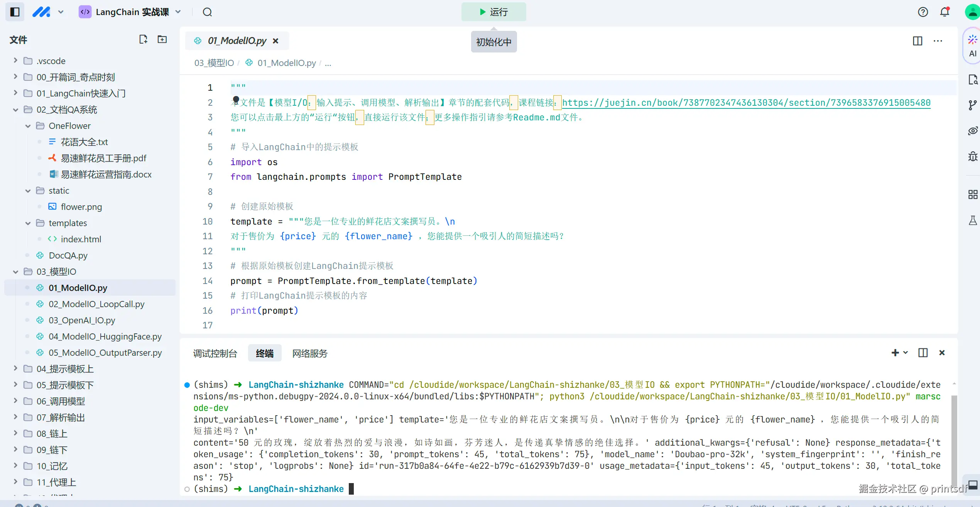Open the source control branch icon
The height and width of the screenshot is (507, 980).
click(972, 105)
